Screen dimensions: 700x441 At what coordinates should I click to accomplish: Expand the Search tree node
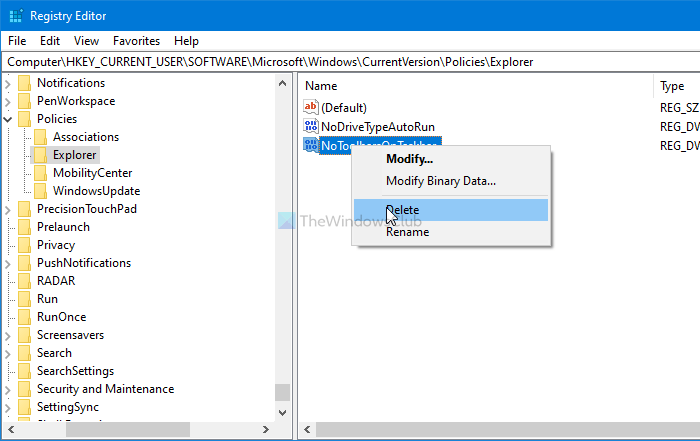8,354
